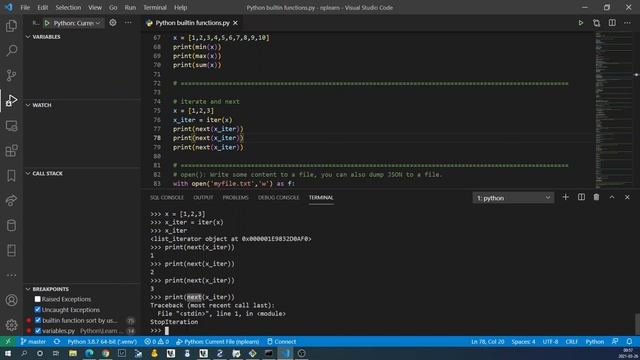The width and height of the screenshot is (640, 360).
Task: Open the File menu
Action: [25, 7]
